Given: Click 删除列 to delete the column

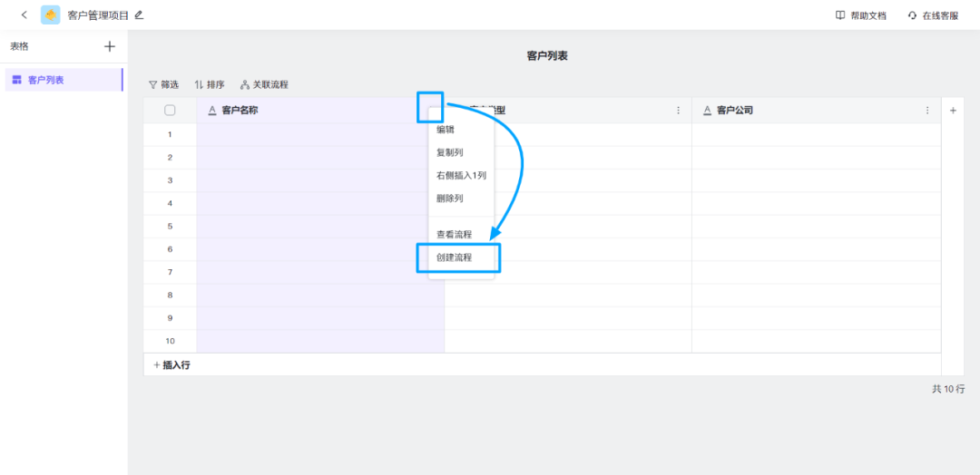Looking at the screenshot, I should tap(450, 199).
